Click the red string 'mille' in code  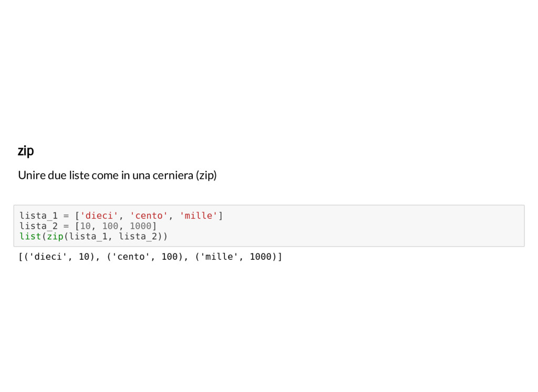coord(199,216)
